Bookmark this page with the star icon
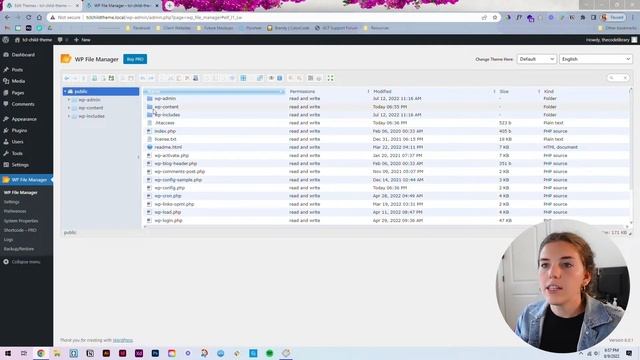 pyautogui.click(x=495, y=18)
